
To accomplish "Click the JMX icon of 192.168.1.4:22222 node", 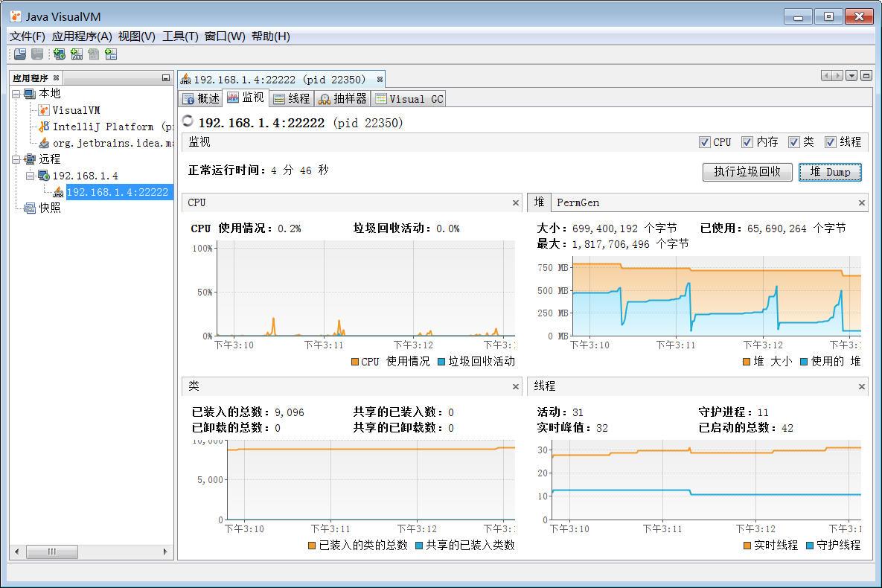I will (x=58, y=192).
